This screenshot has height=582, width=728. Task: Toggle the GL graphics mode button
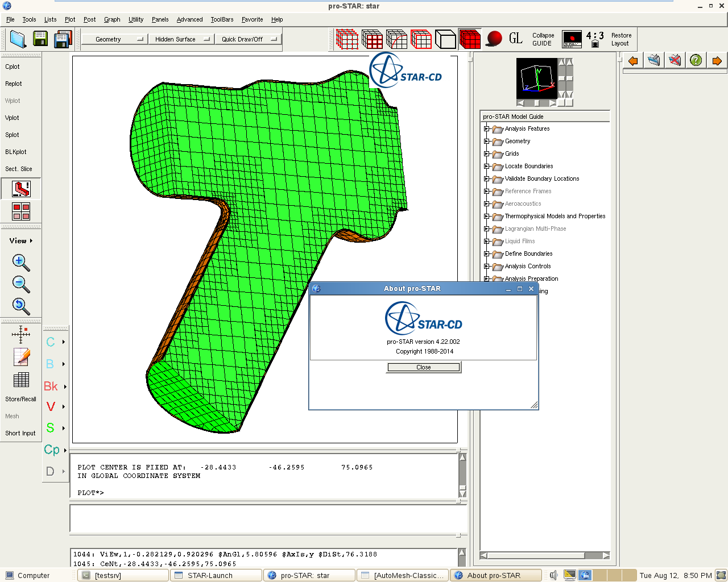(516, 39)
